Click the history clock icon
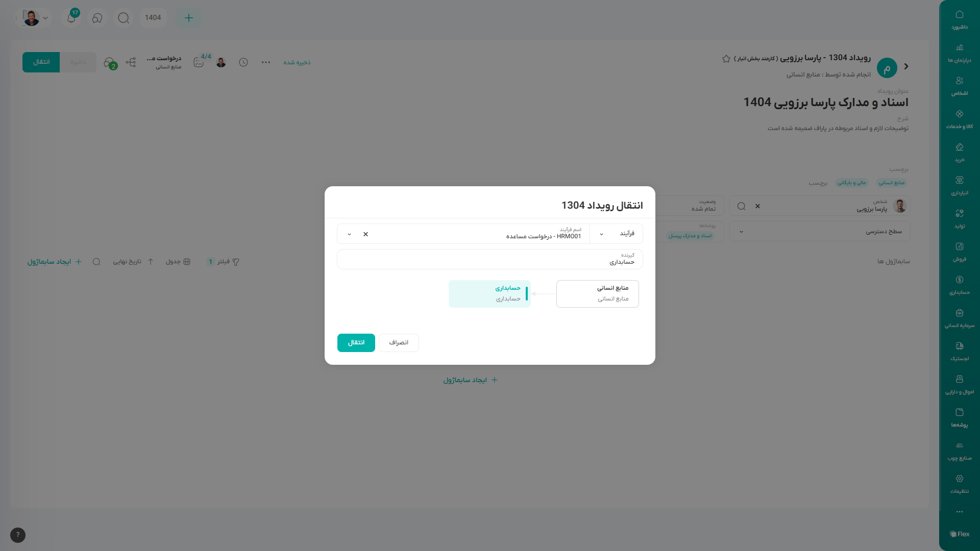 point(243,62)
